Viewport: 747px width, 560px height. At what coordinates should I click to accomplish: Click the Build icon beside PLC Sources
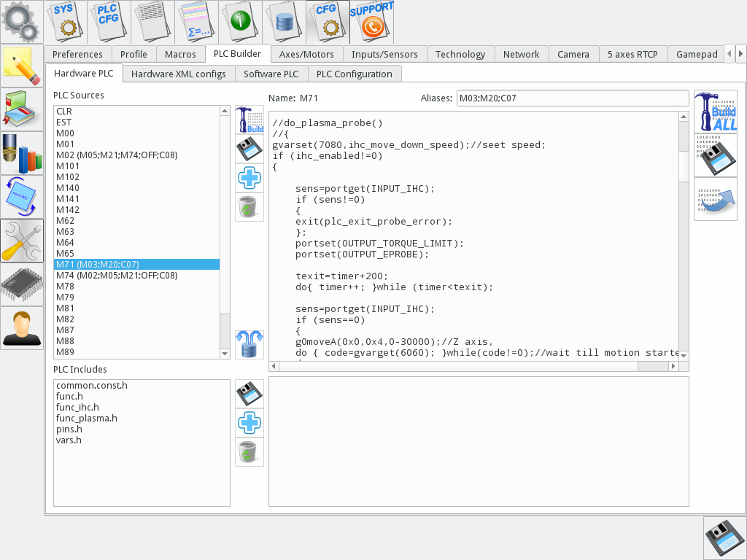pos(249,120)
